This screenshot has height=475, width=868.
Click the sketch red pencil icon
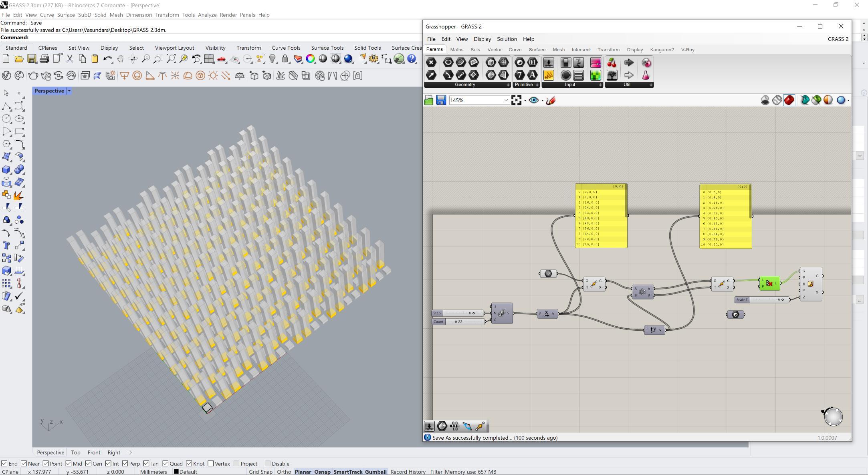tap(551, 100)
